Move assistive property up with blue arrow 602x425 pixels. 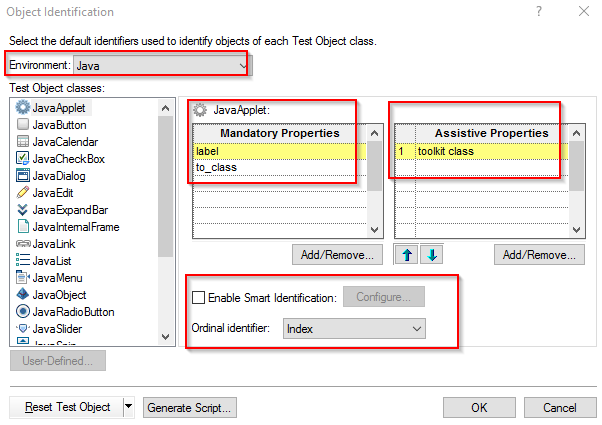tap(407, 255)
